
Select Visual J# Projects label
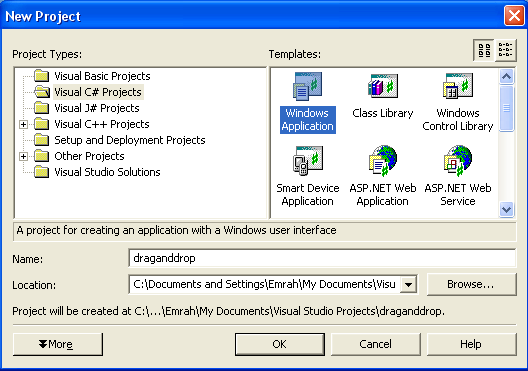click(x=97, y=108)
